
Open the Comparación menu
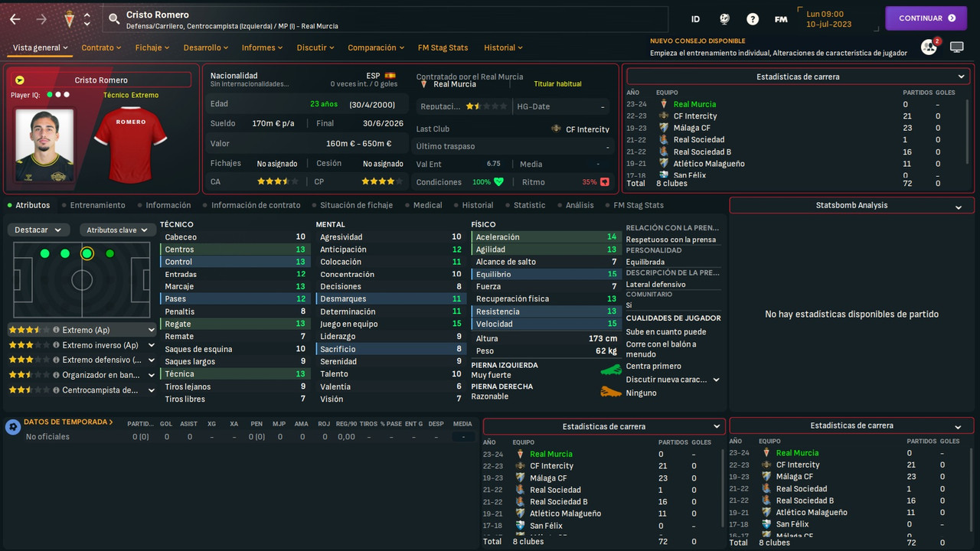click(x=376, y=47)
